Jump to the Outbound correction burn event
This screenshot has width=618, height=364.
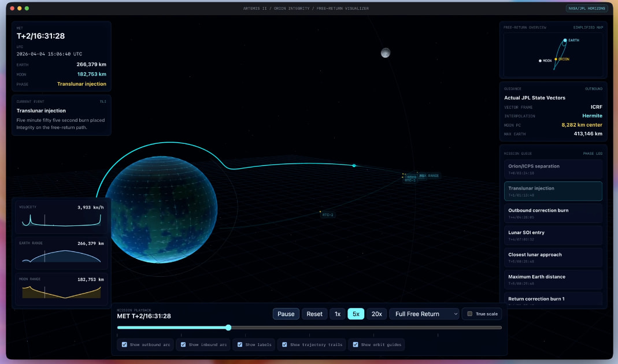tap(553, 213)
